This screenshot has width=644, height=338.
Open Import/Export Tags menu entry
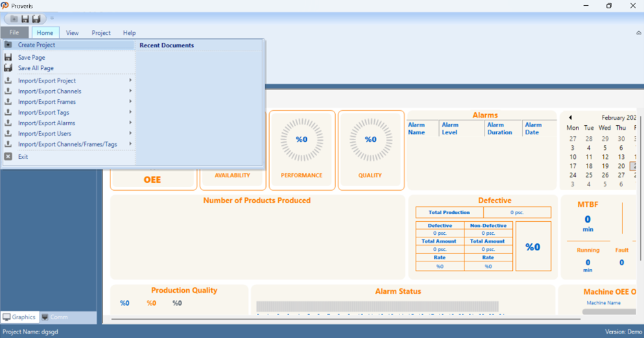point(69,112)
